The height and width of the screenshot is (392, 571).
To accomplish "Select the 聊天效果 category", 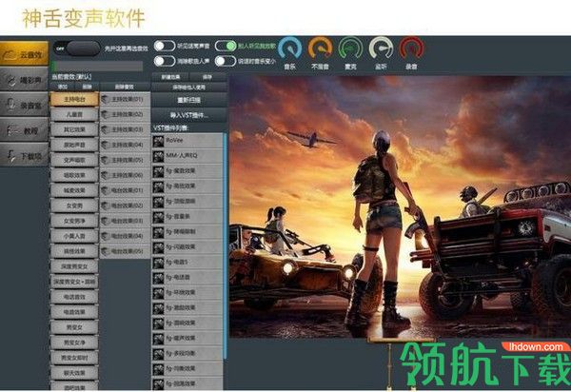I will tap(74, 373).
